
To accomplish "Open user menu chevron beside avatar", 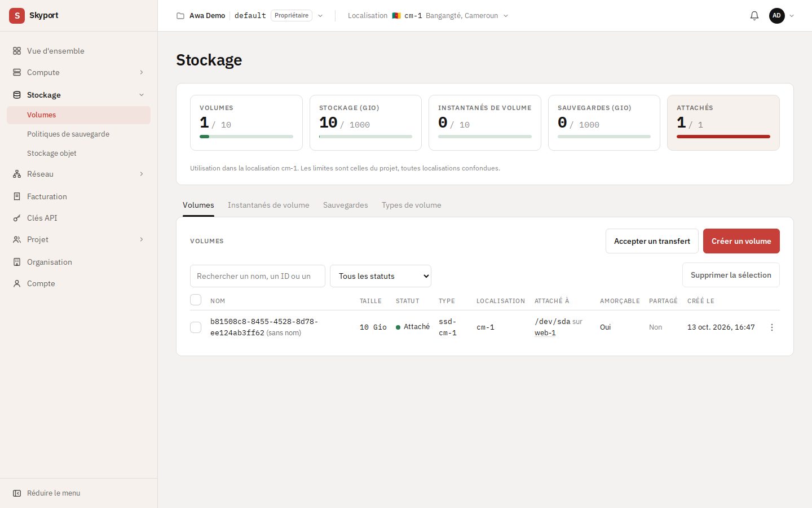I will [792, 16].
